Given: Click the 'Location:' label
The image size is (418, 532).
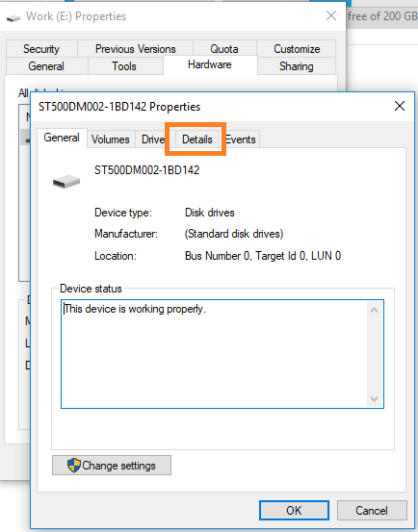Looking at the screenshot, I should coord(116,256).
